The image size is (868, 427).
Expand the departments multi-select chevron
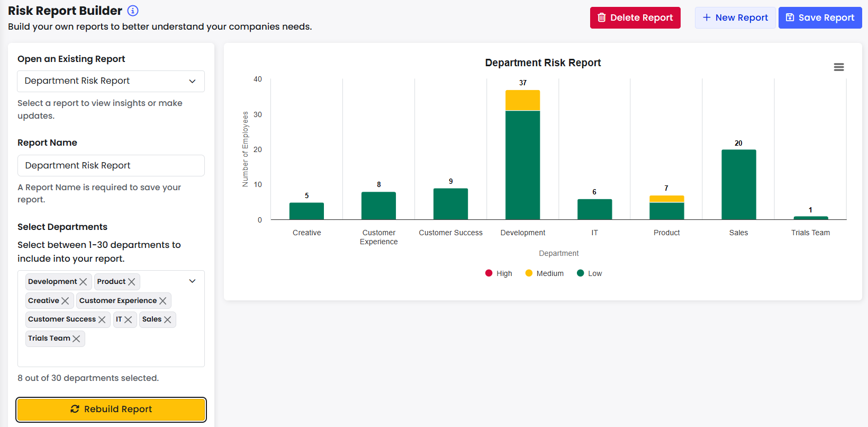[193, 281]
